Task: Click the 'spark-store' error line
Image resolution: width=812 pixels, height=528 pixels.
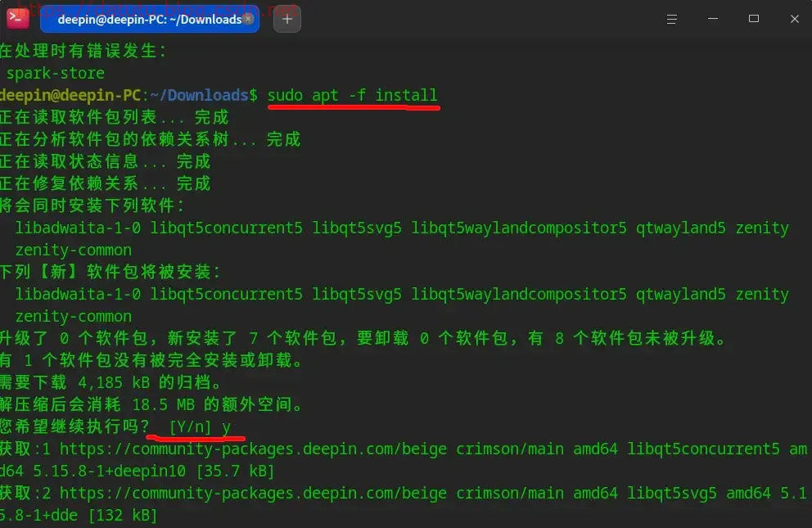Action: click(x=56, y=73)
